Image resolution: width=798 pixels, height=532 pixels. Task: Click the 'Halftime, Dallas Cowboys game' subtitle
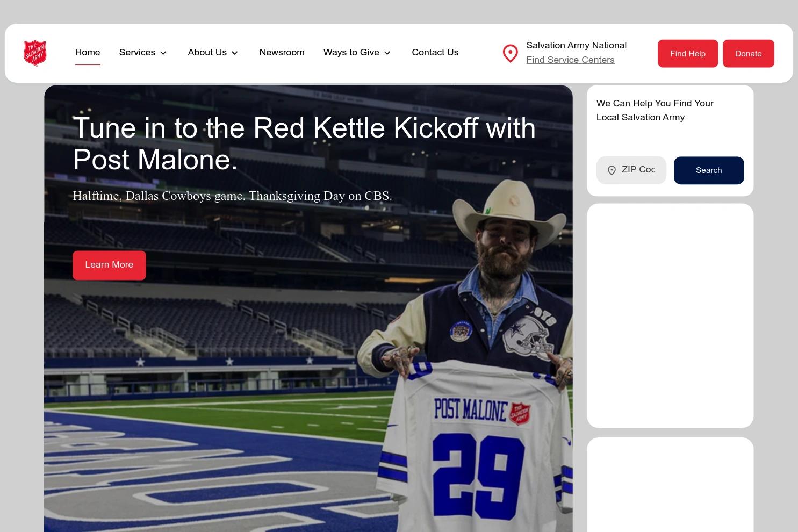(x=232, y=196)
